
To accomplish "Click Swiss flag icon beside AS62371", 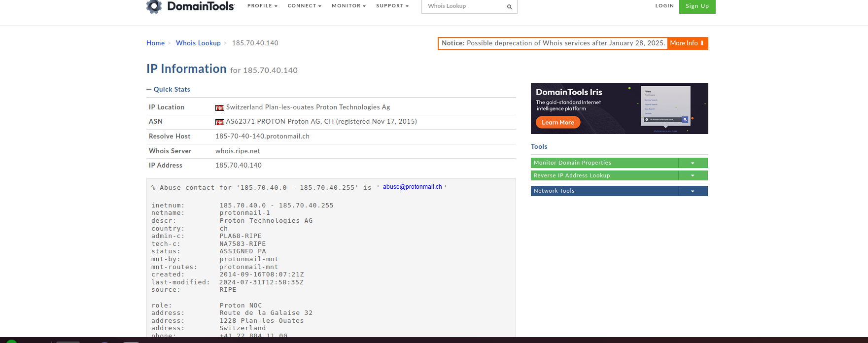I will point(220,122).
